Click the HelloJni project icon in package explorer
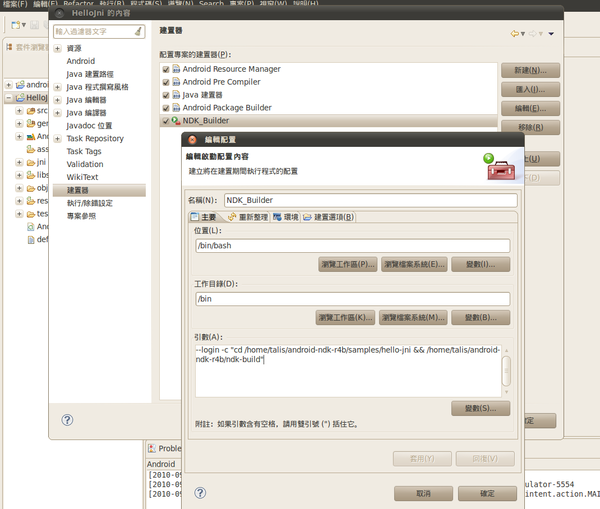The height and width of the screenshot is (509, 600). coord(20,98)
